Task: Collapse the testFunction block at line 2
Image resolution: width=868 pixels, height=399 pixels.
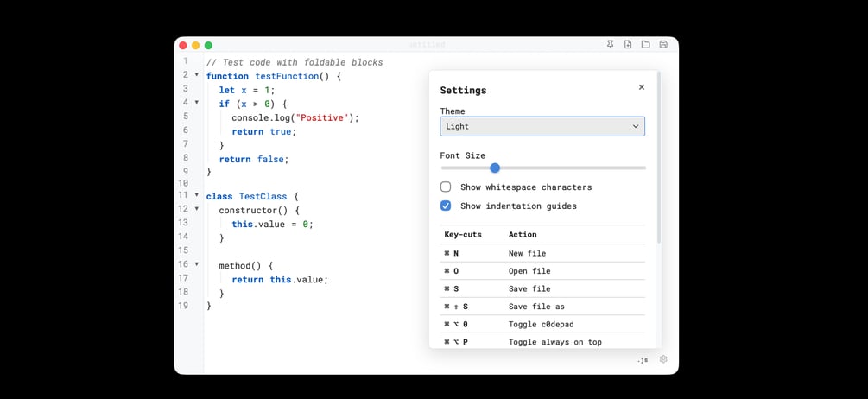Action: point(197,75)
